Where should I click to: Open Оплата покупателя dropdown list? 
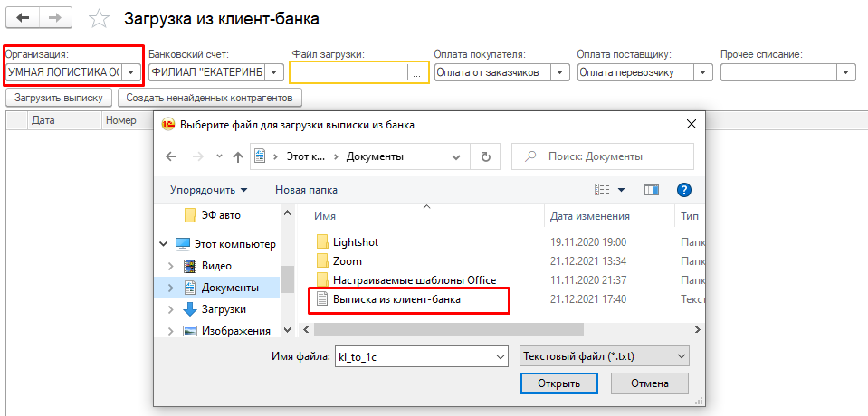point(561,72)
